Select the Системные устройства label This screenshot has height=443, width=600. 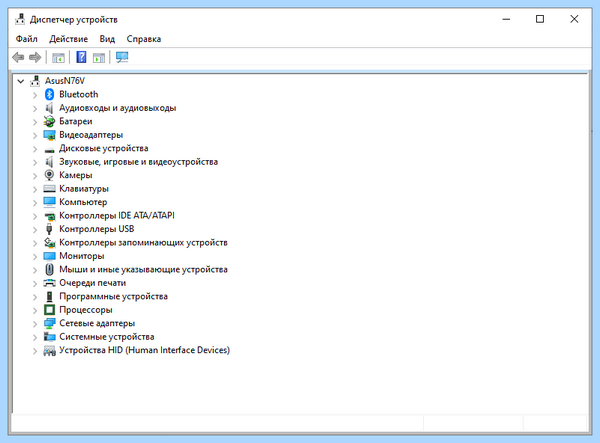(107, 337)
